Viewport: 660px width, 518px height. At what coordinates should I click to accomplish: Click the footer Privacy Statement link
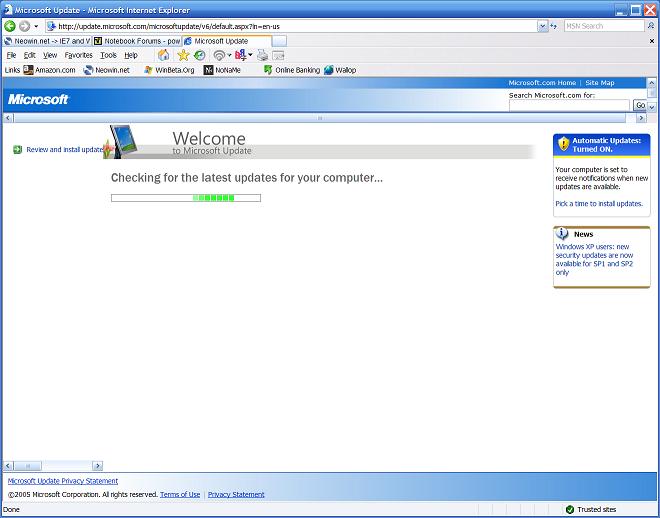point(236,494)
